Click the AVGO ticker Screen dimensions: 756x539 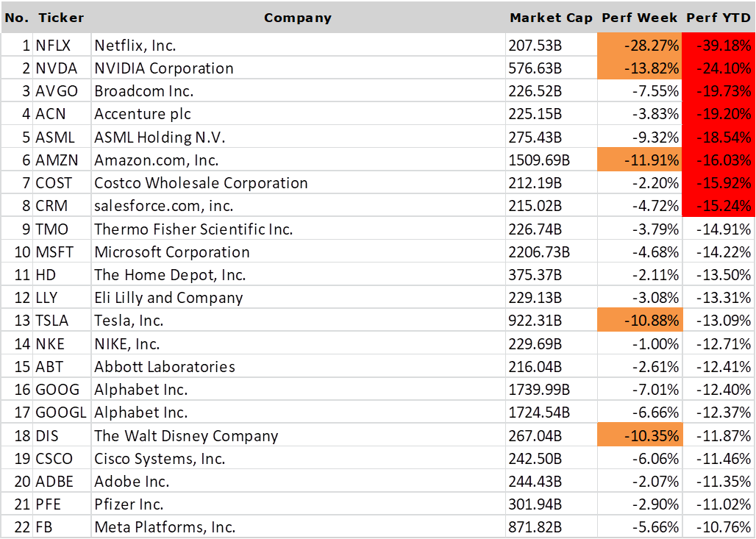tap(57, 91)
